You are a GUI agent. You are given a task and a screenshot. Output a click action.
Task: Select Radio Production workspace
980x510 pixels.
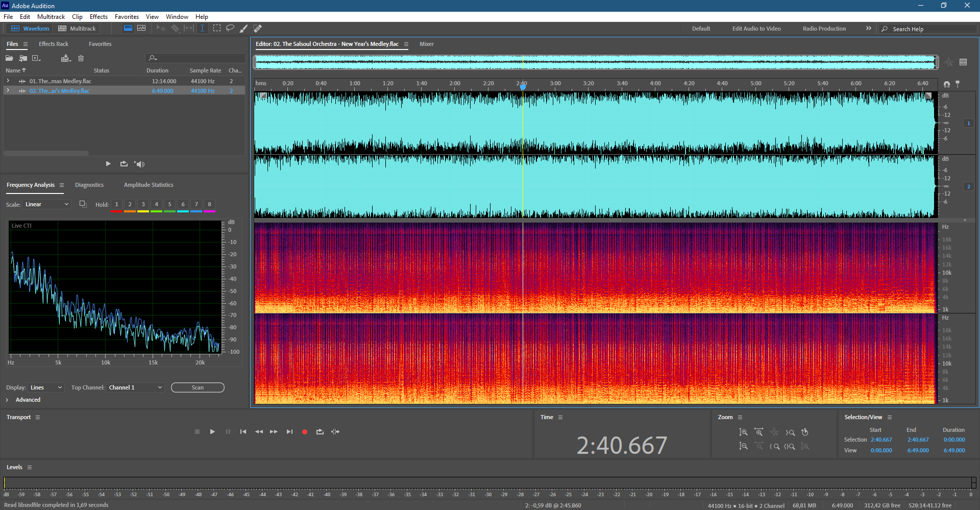pyautogui.click(x=824, y=29)
